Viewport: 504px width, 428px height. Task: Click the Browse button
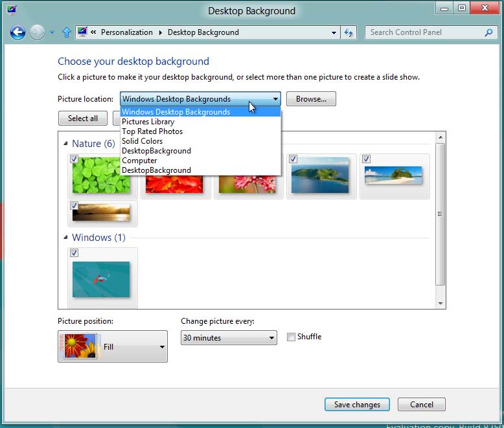click(x=311, y=99)
